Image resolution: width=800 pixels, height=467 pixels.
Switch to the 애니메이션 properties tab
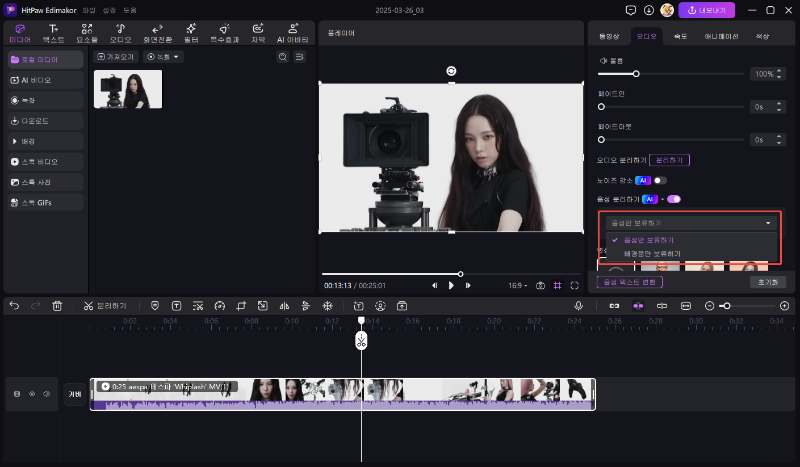click(720, 35)
